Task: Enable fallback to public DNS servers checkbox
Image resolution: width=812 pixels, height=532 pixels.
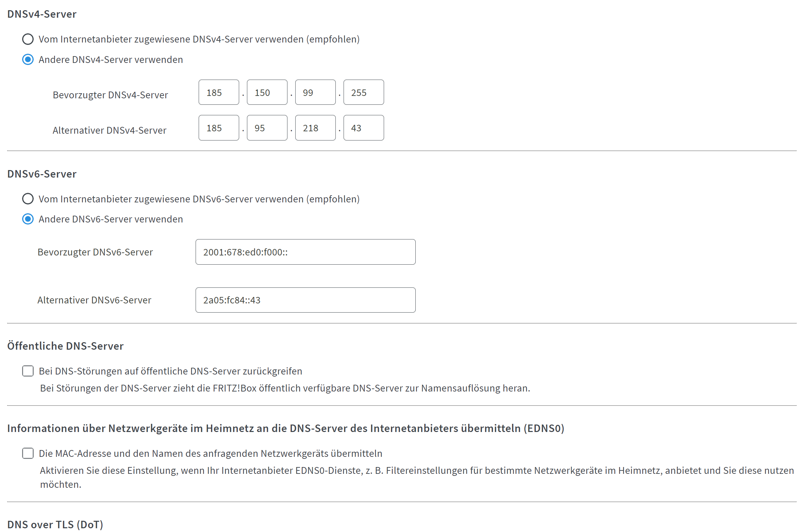Action: coord(28,371)
